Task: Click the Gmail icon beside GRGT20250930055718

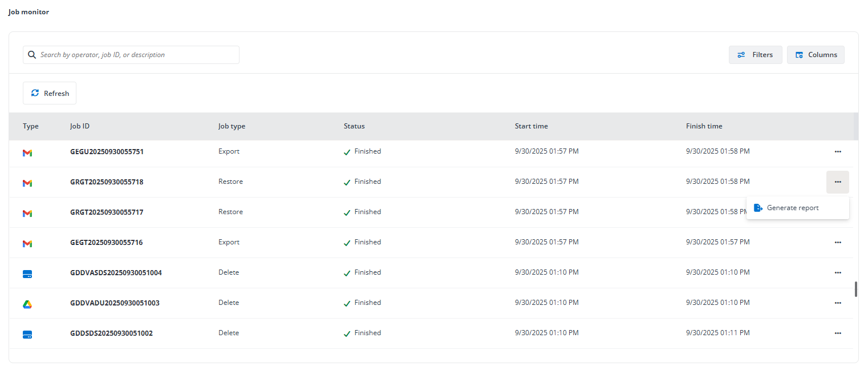Action: click(x=27, y=183)
